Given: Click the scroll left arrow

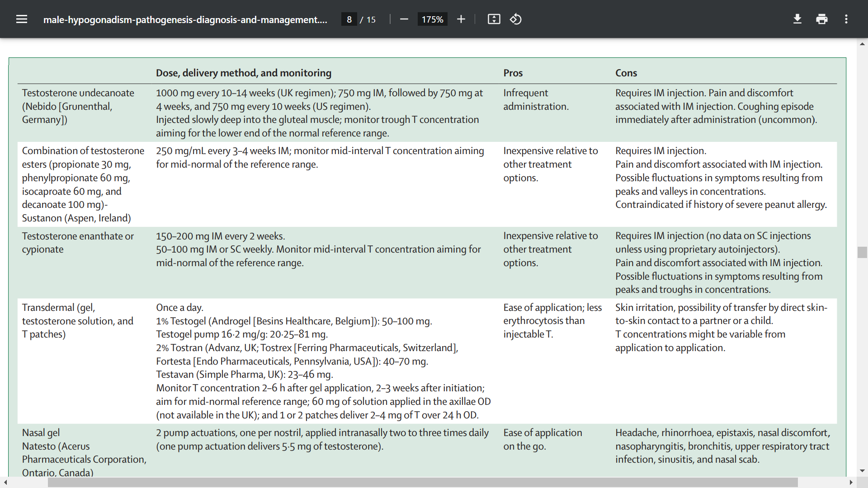Looking at the screenshot, I should pyautogui.click(x=5, y=482).
